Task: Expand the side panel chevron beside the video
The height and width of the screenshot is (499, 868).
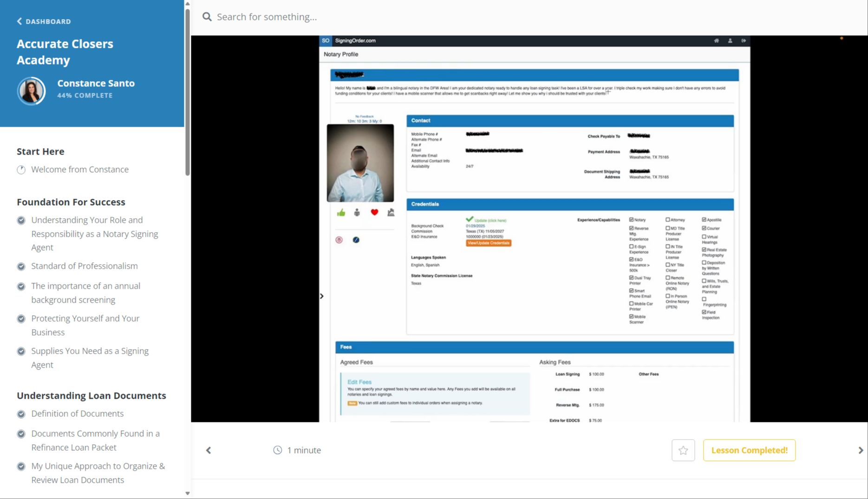Action: (322, 296)
